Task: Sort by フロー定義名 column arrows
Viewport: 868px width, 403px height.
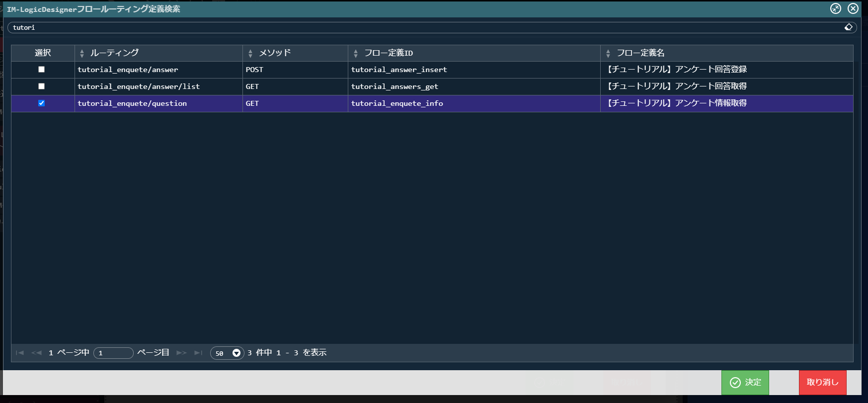Action: (608, 54)
